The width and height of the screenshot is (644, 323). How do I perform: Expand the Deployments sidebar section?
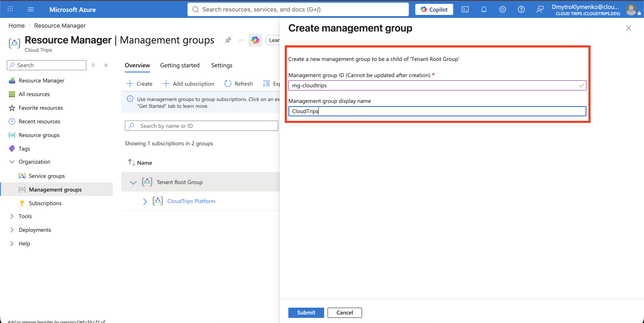[12, 230]
